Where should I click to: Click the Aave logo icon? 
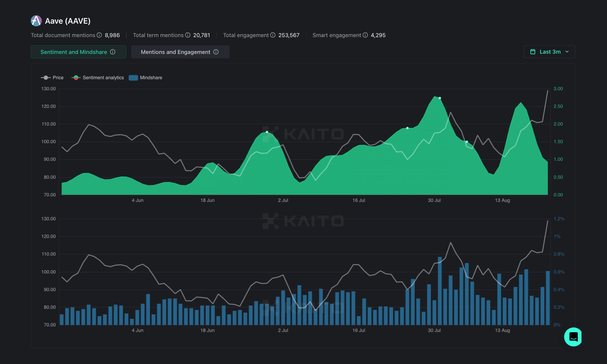[x=36, y=21]
